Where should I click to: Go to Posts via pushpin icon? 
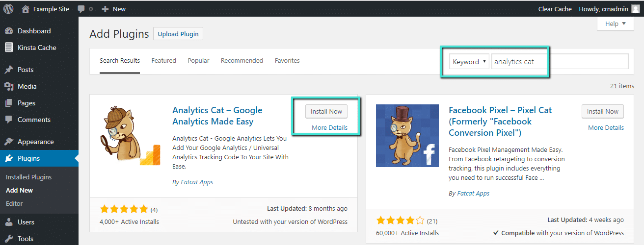tap(9, 70)
